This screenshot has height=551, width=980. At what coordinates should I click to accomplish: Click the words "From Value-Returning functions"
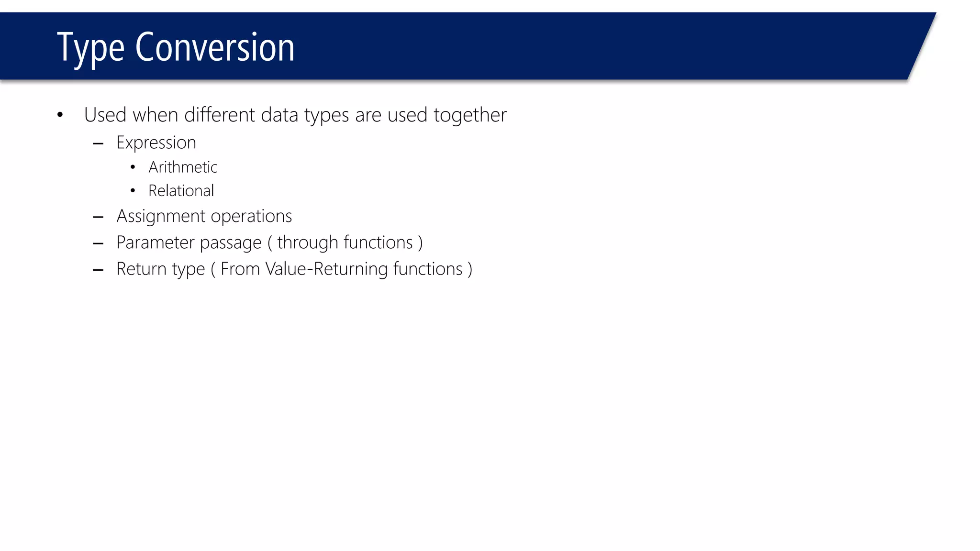pos(341,269)
